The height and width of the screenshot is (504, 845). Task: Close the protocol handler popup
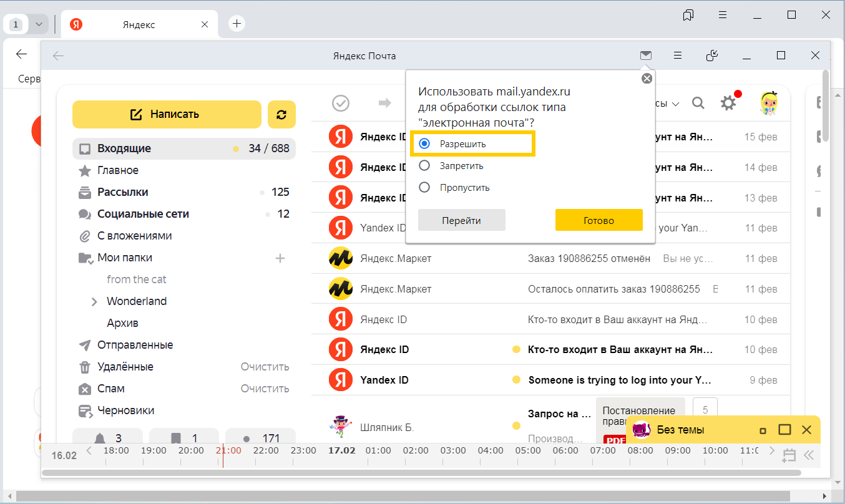coord(647,79)
